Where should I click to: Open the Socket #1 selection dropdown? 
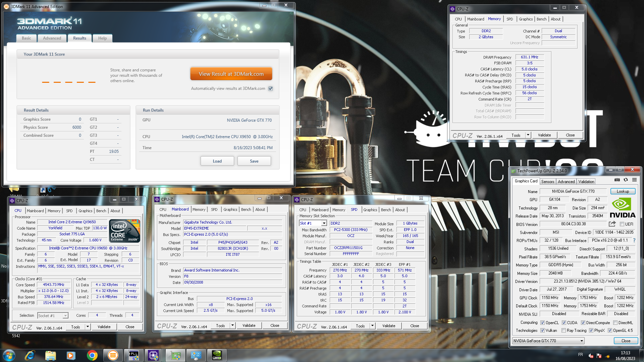[x=53, y=316]
